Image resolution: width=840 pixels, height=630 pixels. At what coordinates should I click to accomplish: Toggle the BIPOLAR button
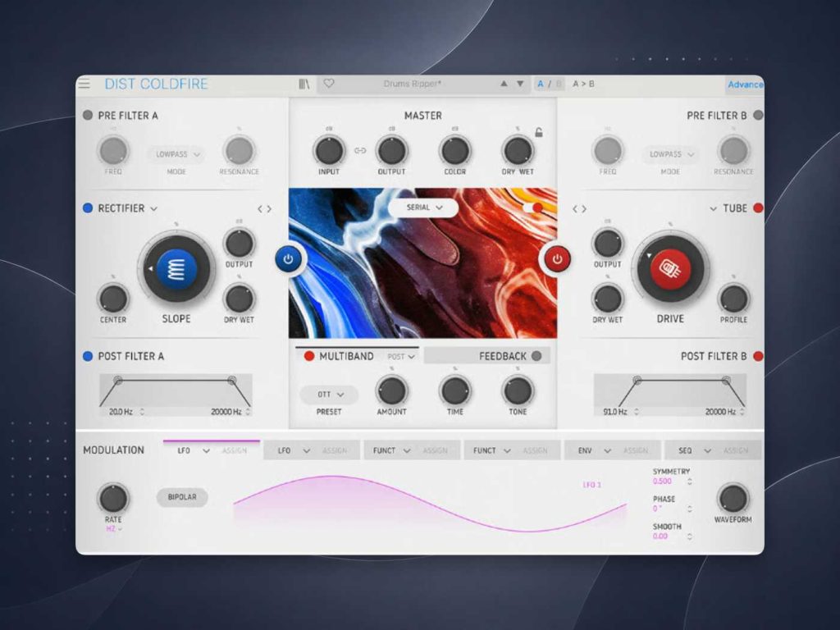pos(182,497)
